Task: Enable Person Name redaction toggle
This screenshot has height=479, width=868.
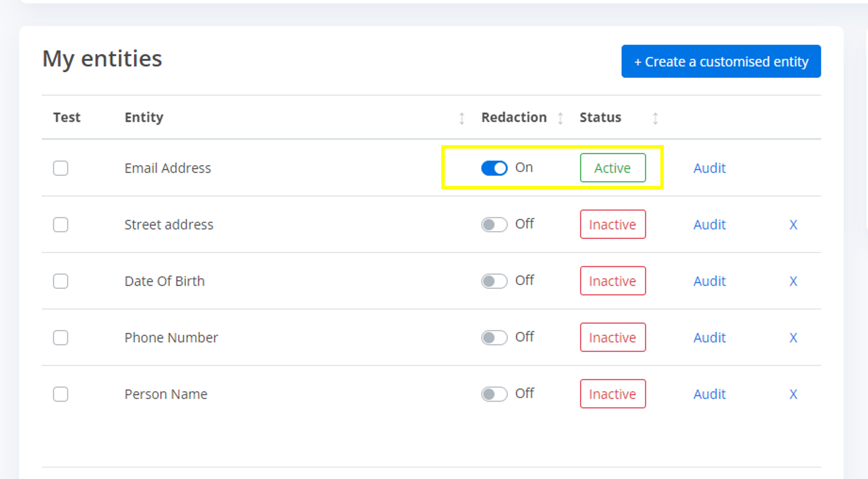Action: click(x=494, y=394)
